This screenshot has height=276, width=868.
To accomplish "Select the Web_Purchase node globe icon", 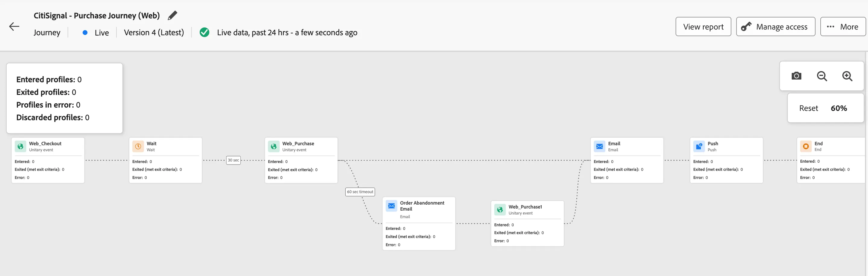I will (274, 146).
